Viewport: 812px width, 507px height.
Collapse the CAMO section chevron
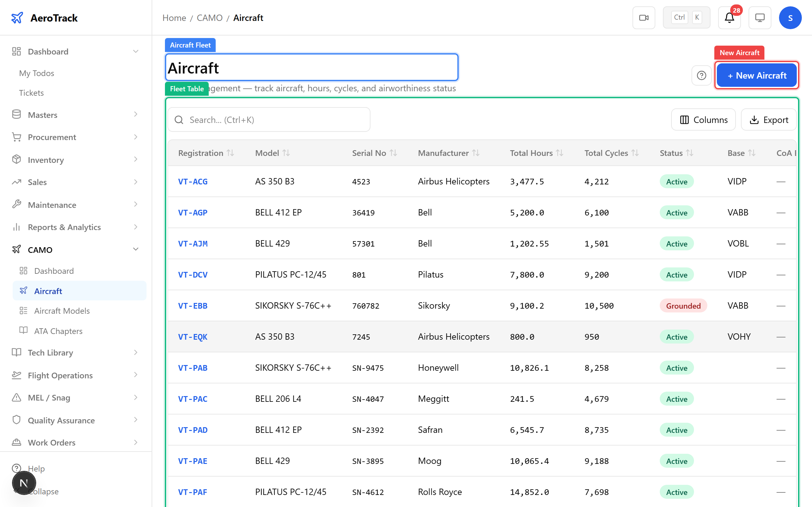[x=135, y=249]
